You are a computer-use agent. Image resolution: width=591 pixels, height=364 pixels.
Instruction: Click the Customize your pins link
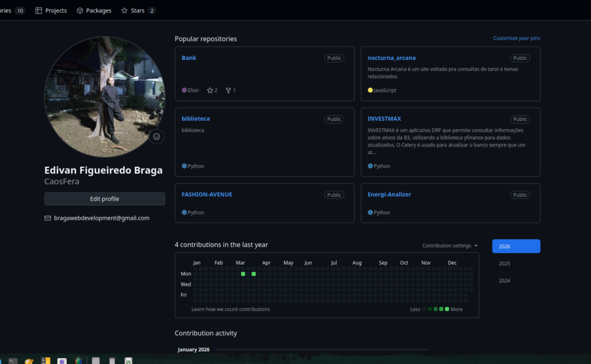click(517, 38)
